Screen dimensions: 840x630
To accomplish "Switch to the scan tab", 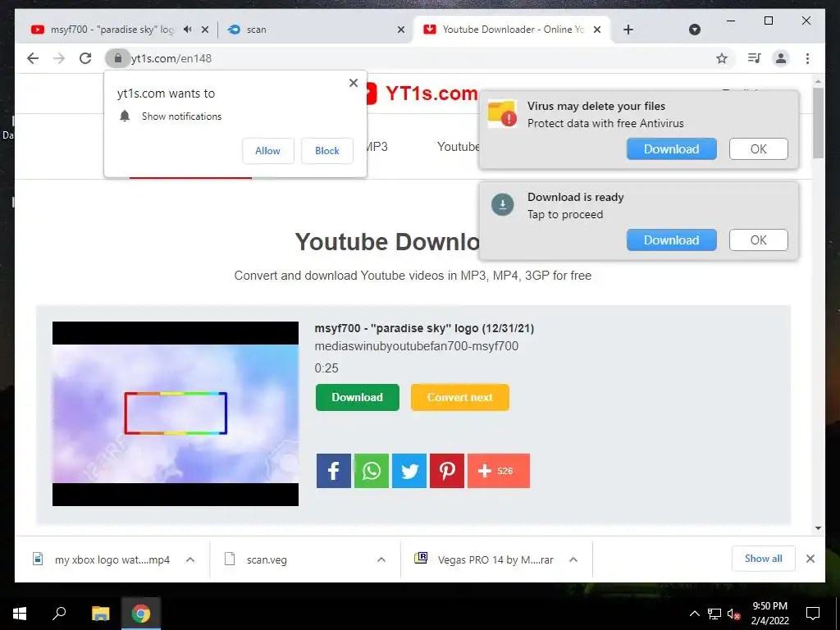I will point(316,30).
